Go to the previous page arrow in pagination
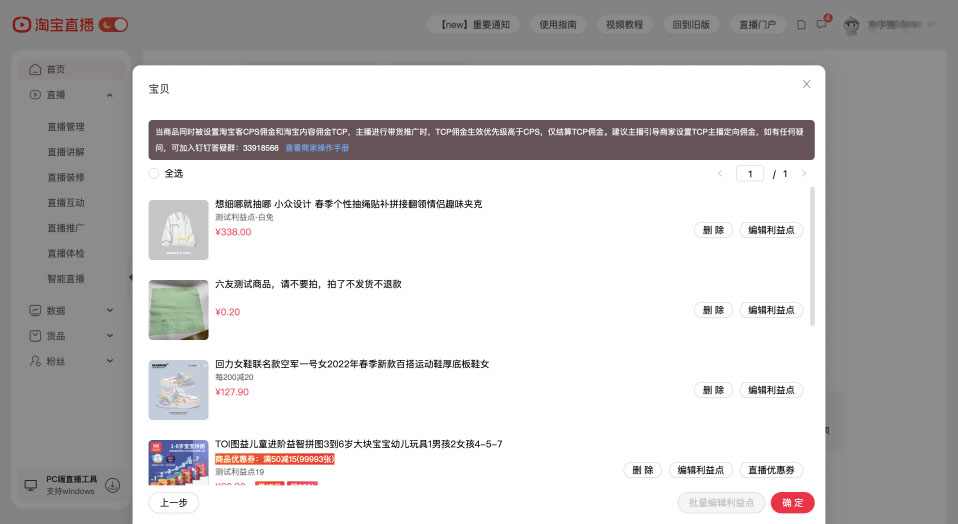The width and height of the screenshot is (958, 524). coord(720,174)
